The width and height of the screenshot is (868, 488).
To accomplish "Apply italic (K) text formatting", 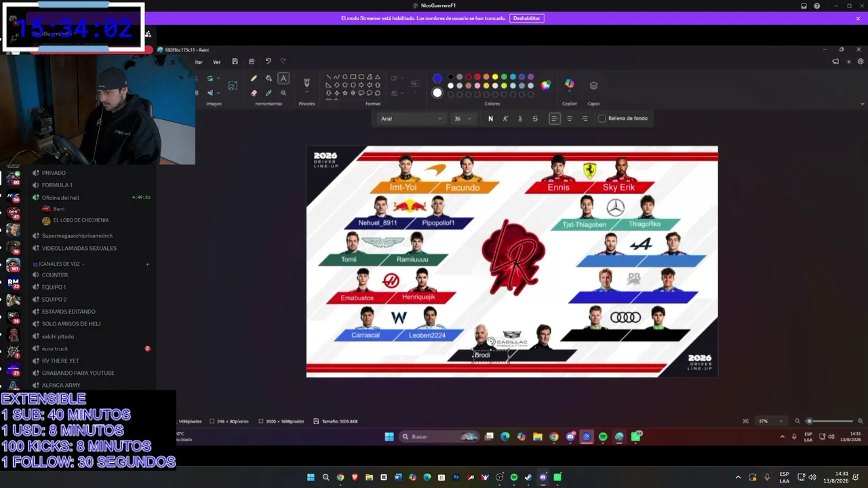I will (505, 119).
